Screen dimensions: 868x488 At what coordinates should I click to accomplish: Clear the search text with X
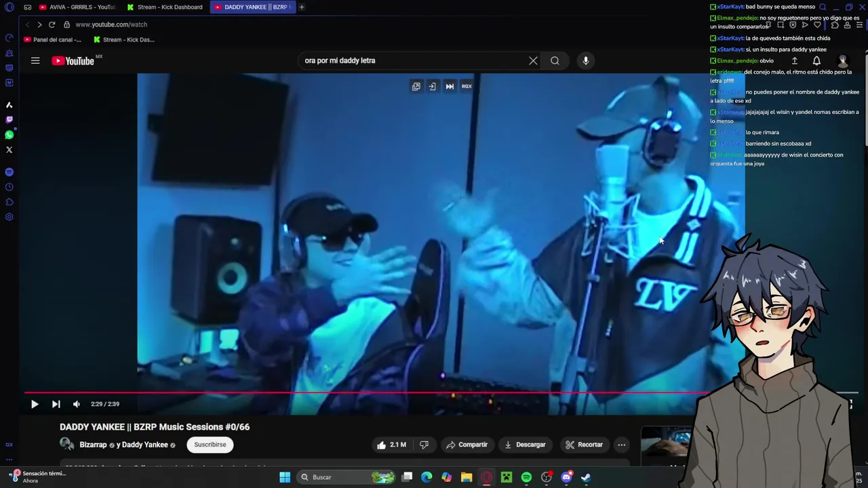click(x=533, y=60)
